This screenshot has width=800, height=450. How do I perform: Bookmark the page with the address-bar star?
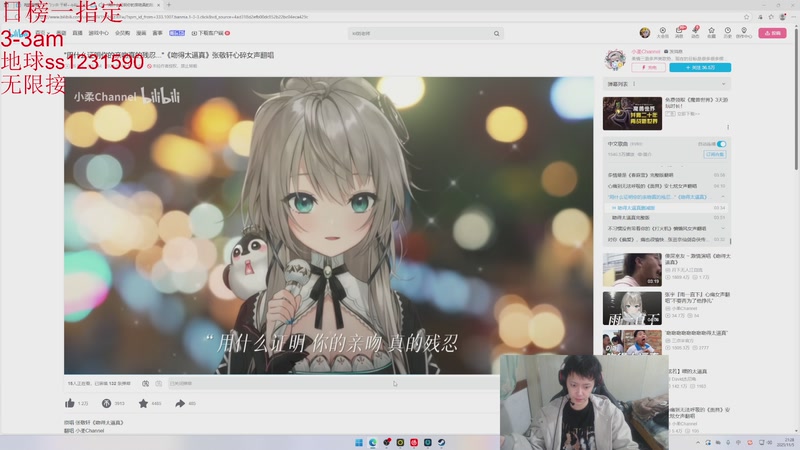(746, 17)
